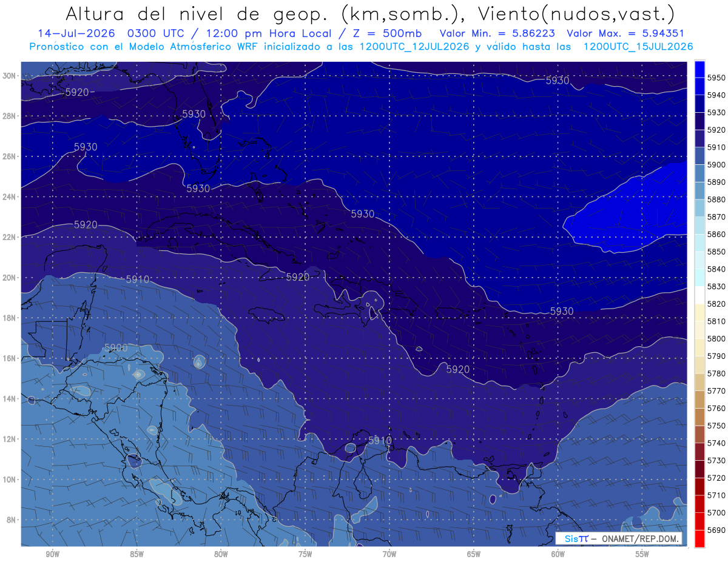Click the 55W longitude axis label
Image resolution: width=728 pixels, height=562 pixels.
pos(642,554)
